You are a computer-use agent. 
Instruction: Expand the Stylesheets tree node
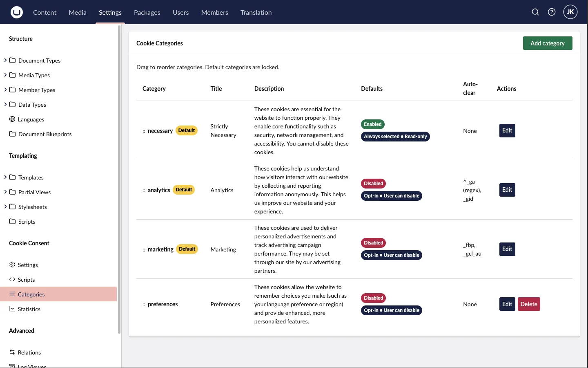[5, 207]
